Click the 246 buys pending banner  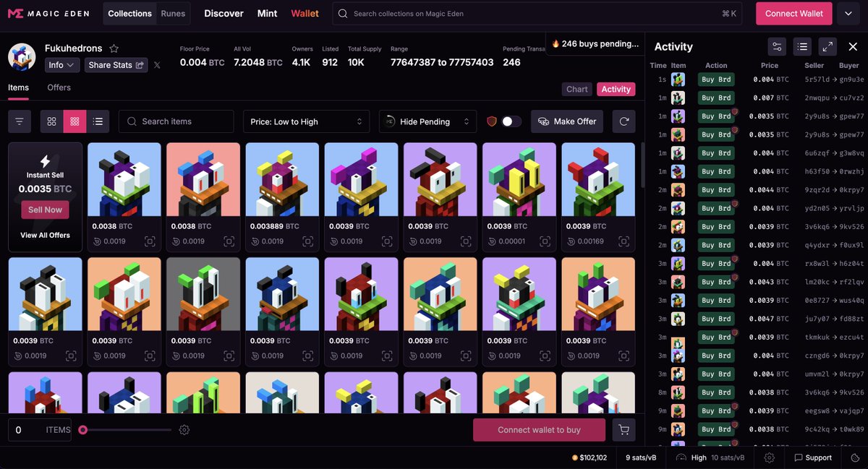click(x=595, y=43)
